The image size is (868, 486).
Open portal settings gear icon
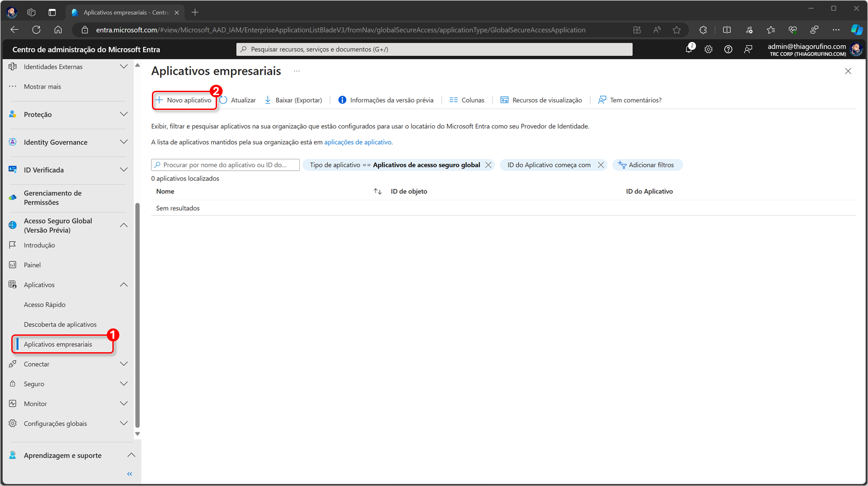click(709, 49)
